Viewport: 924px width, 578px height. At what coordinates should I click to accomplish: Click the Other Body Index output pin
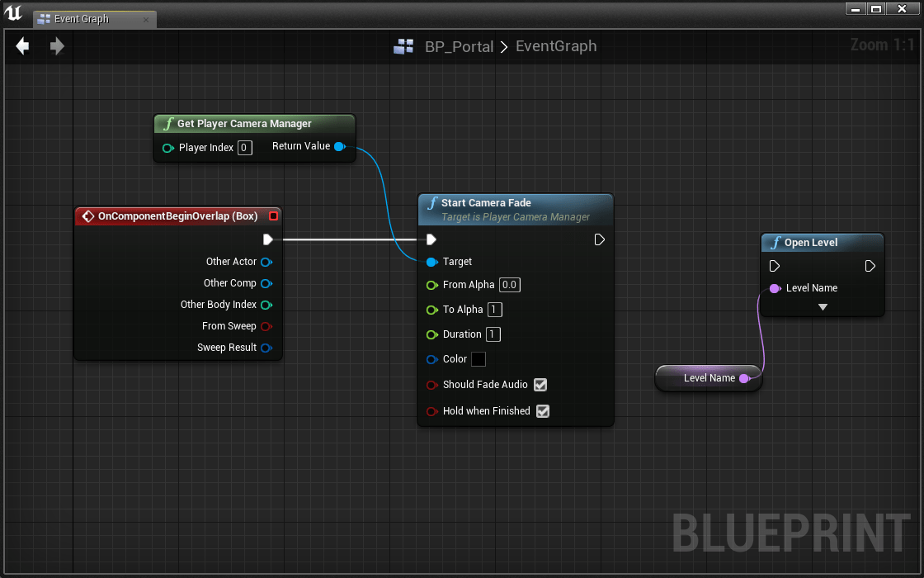(266, 305)
